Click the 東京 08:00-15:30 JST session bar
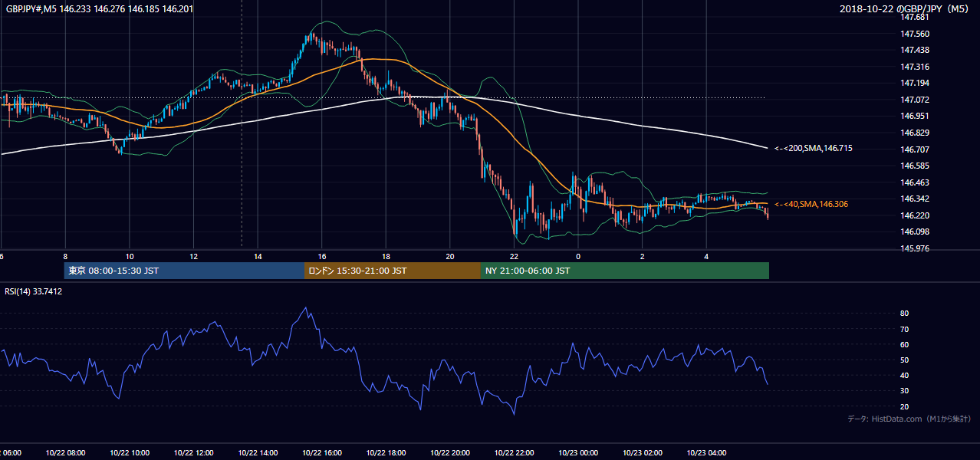The height and width of the screenshot is (460, 980). click(x=184, y=271)
